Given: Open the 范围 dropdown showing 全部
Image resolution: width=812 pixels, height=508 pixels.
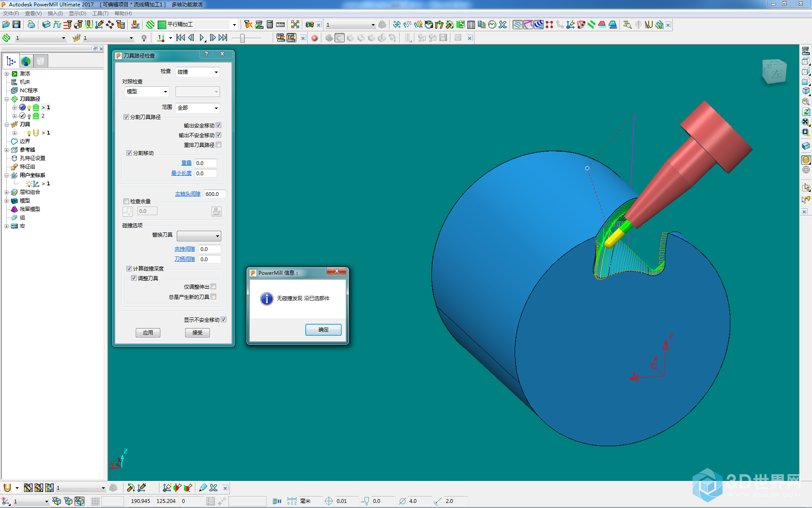Looking at the screenshot, I should [198, 108].
